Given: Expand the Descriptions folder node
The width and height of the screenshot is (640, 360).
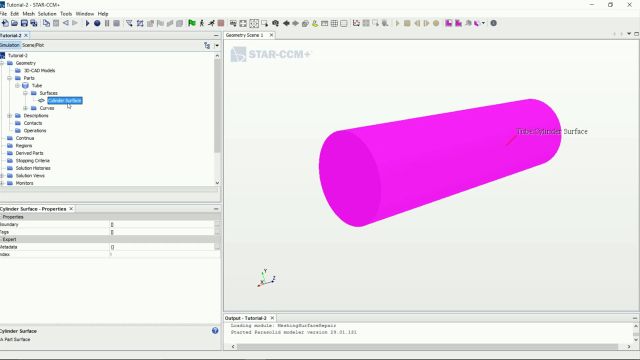Looking at the screenshot, I should tap(10, 116).
